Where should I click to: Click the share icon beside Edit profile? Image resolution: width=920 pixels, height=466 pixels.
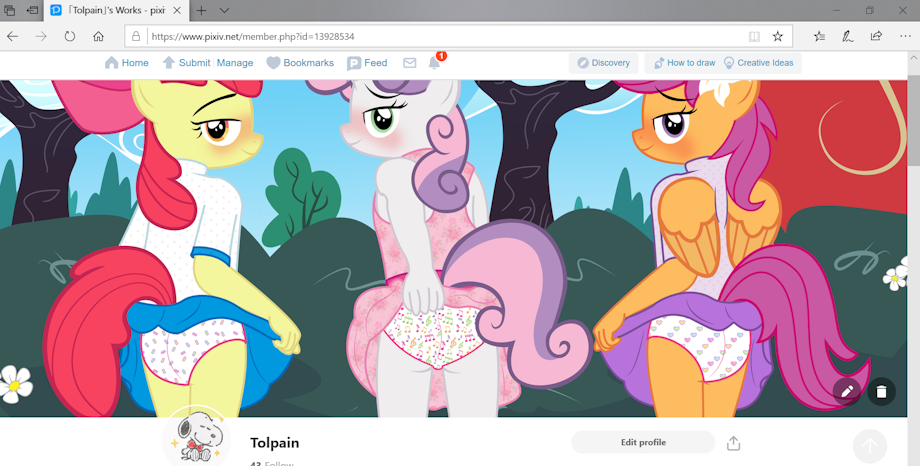(x=733, y=443)
